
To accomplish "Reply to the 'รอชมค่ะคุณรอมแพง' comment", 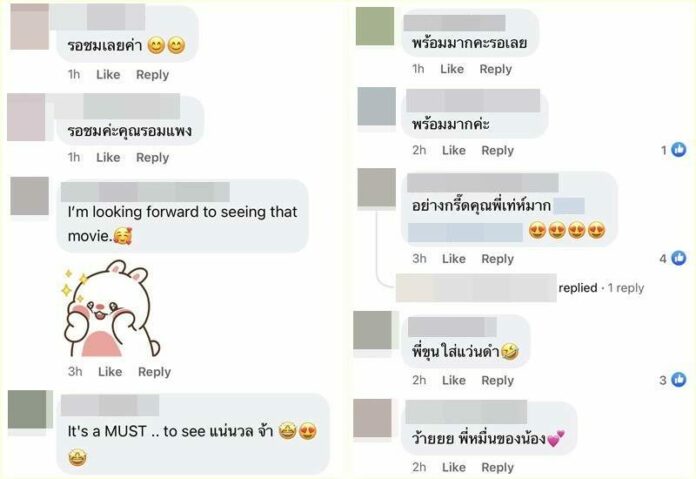I will click(x=152, y=158).
